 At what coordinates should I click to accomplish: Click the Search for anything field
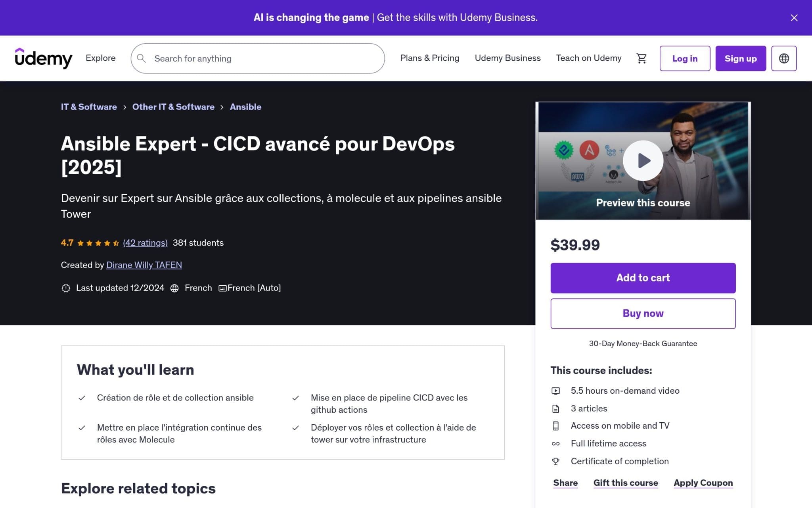click(258, 58)
